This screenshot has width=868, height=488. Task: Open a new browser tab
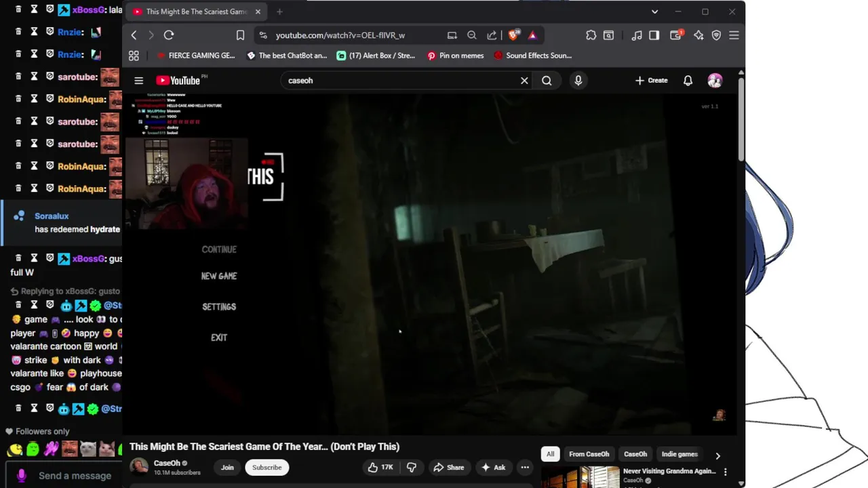[279, 12]
